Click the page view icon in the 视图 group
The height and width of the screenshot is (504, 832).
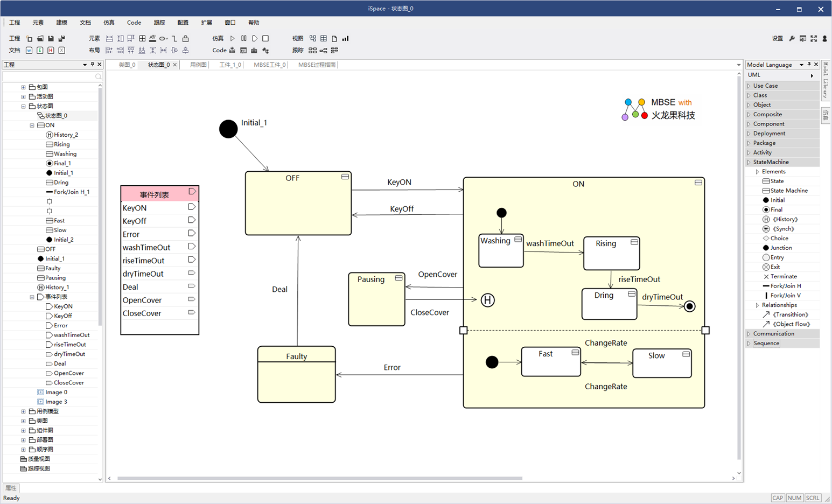point(334,39)
